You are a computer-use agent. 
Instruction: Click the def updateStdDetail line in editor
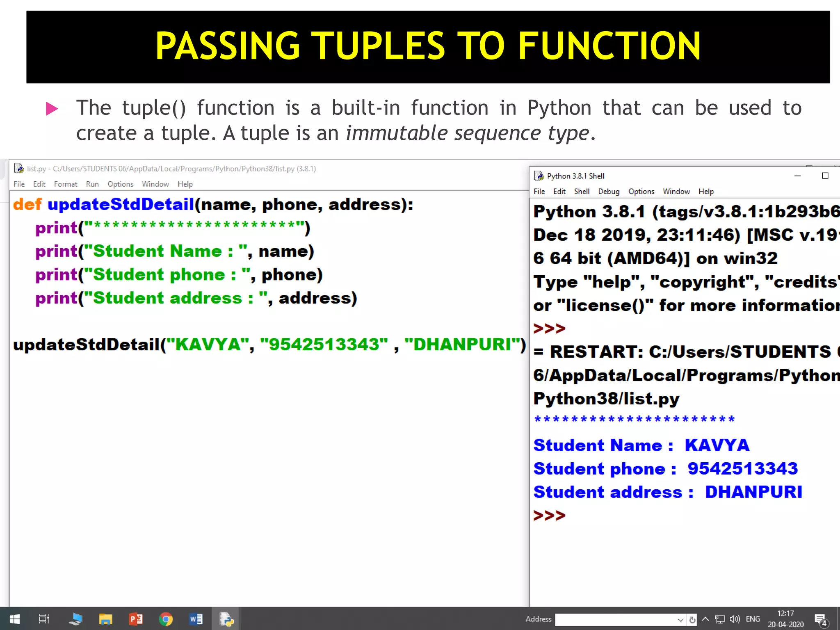(213, 204)
